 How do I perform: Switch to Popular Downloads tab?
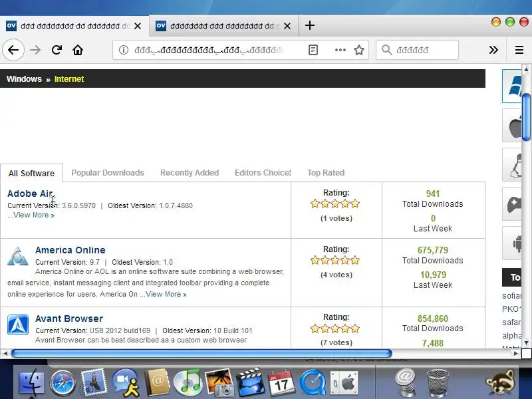pyautogui.click(x=108, y=173)
